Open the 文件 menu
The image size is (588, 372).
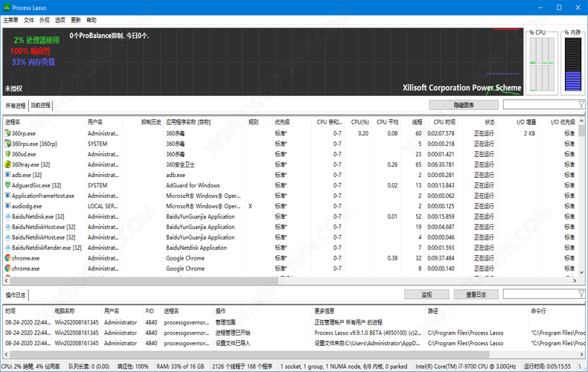(x=29, y=20)
